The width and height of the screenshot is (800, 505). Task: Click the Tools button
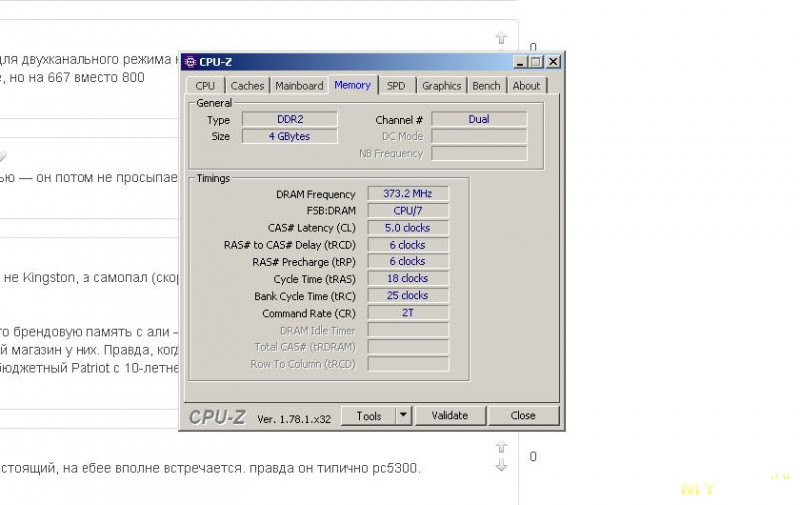pyautogui.click(x=369, y=416)
